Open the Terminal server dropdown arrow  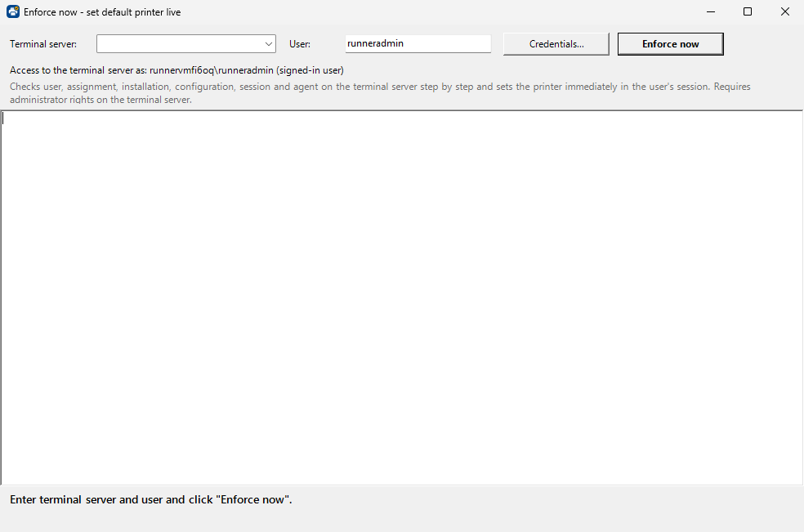tap(268, 44)
